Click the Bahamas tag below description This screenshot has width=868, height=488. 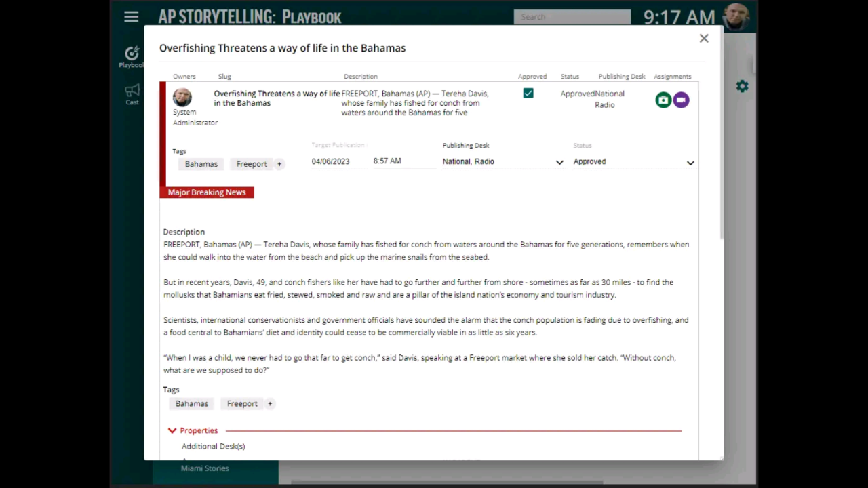[192, 403]
